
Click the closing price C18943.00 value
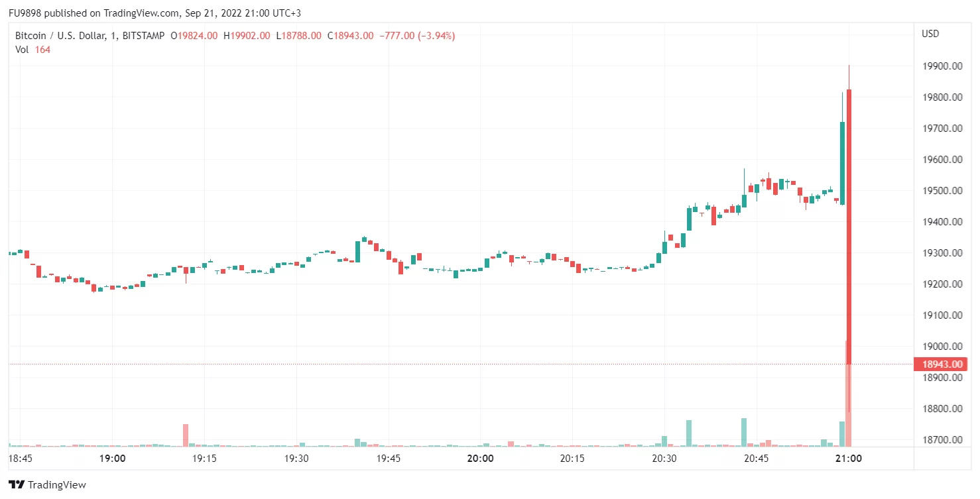click(350, 36)
